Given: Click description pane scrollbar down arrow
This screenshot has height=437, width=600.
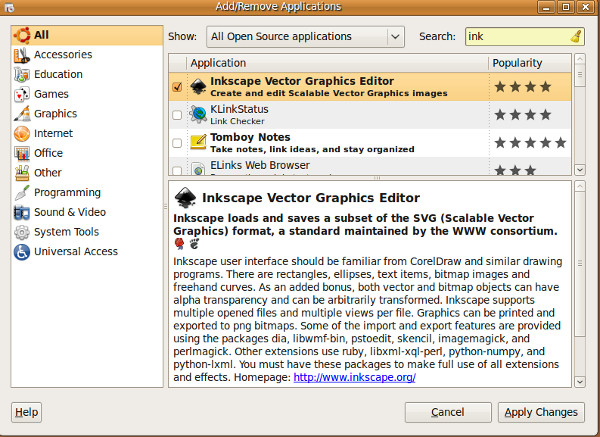Looking at the screenshot, I should [580, 382].
